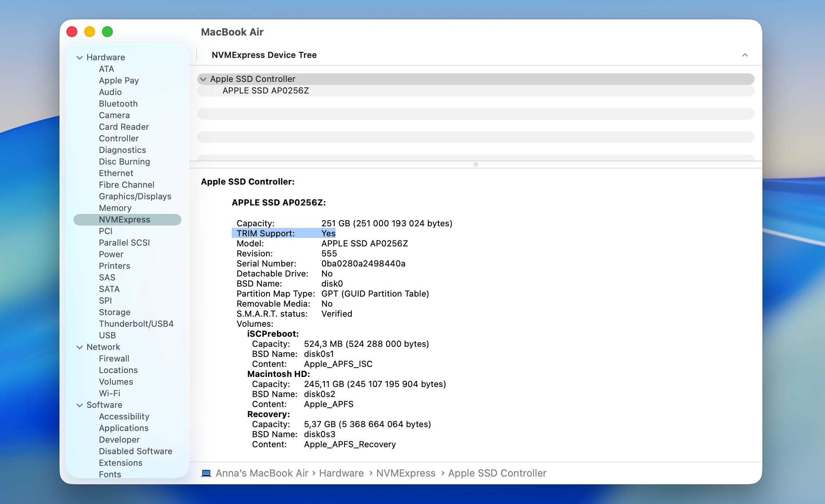The image size is (825, 504).
Task: Open Card Reader information
Action: pos(124,127)
